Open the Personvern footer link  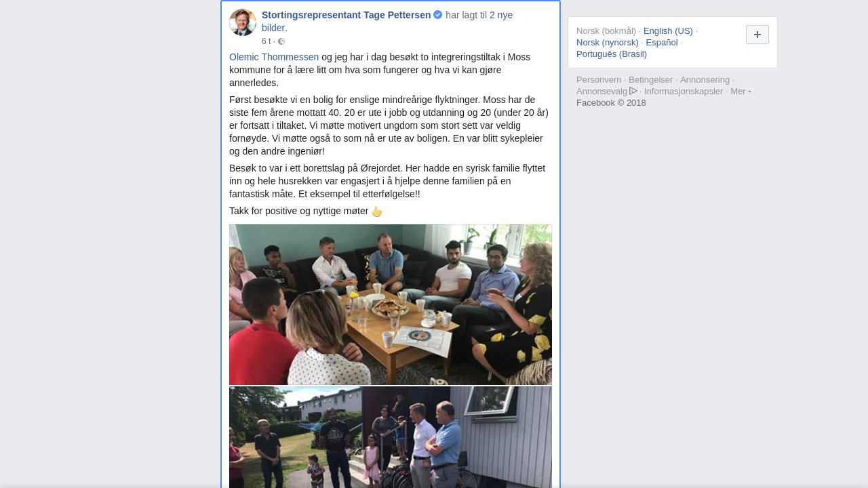599,80
